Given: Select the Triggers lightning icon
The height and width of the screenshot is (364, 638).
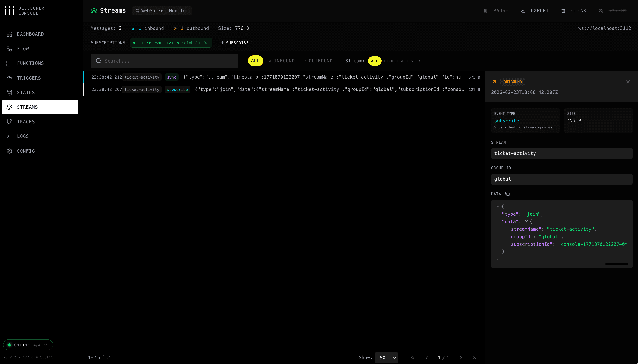Looking at the screenshot, I should [9, 78].
